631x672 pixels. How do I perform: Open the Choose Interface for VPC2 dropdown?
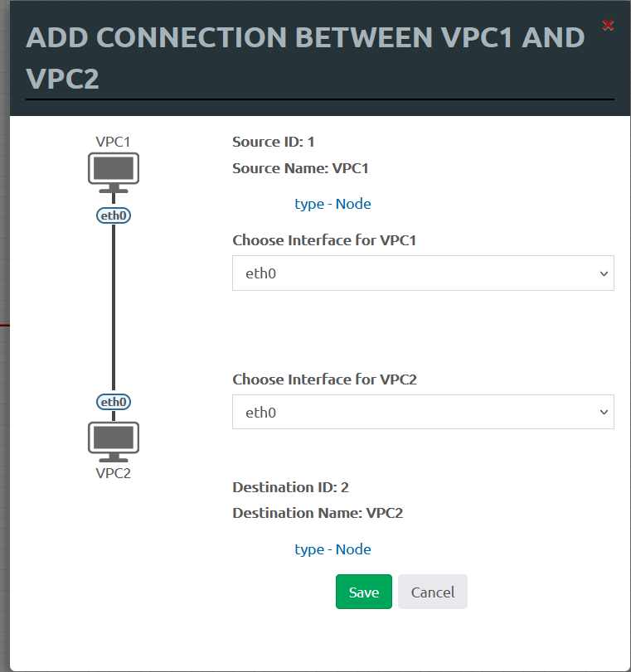click(x=423, y=412)
